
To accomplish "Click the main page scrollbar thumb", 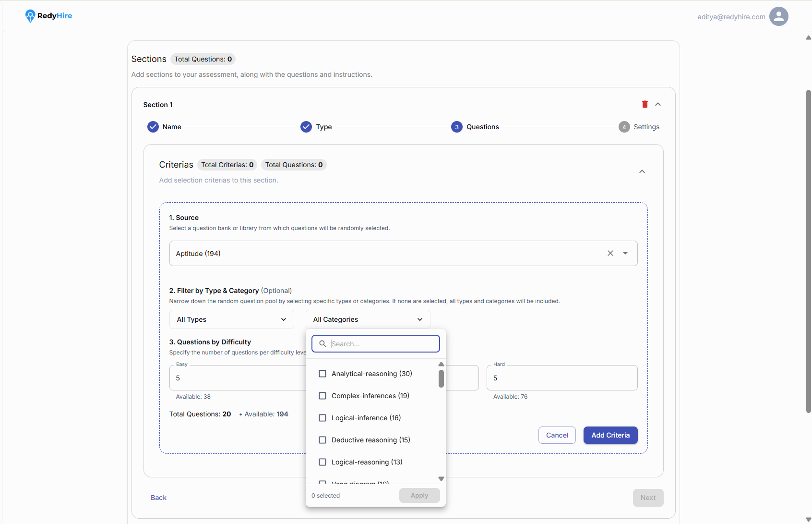I will (x=808, y=251).
